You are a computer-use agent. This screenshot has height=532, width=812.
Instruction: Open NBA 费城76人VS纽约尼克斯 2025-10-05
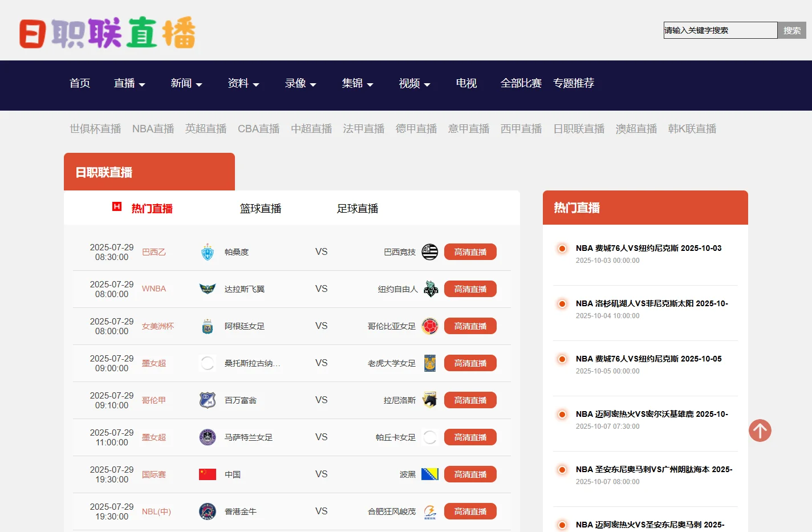point(649,359)
